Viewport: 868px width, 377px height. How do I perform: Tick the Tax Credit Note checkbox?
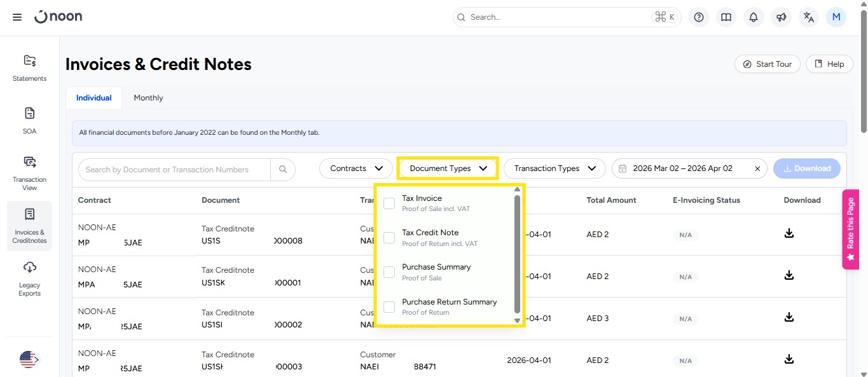[389, 238]
